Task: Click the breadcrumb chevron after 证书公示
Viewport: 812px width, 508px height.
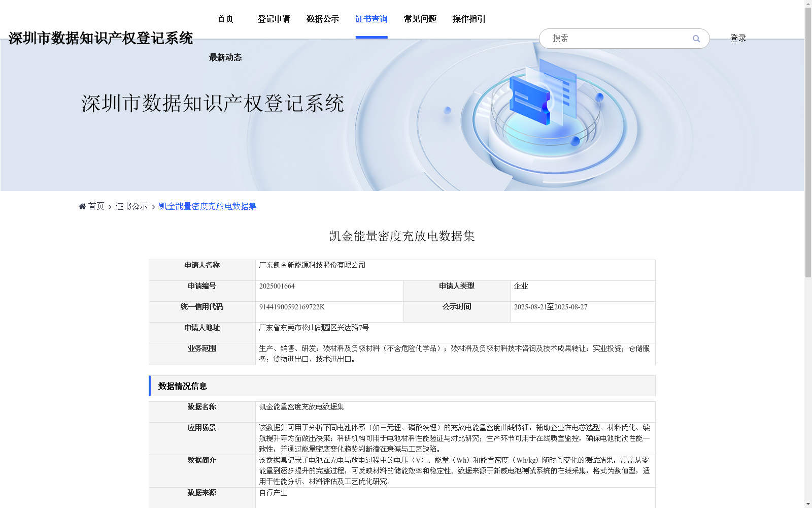Action: click(152, 206)
